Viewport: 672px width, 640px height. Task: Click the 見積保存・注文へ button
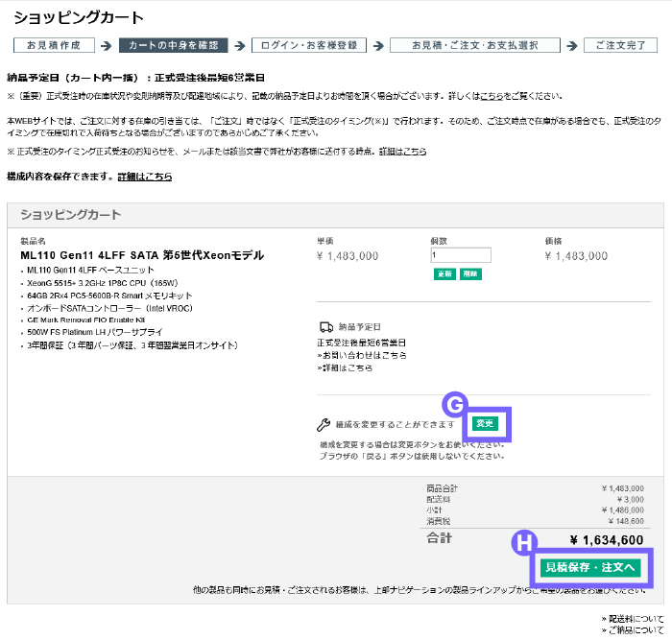(590, 568)
